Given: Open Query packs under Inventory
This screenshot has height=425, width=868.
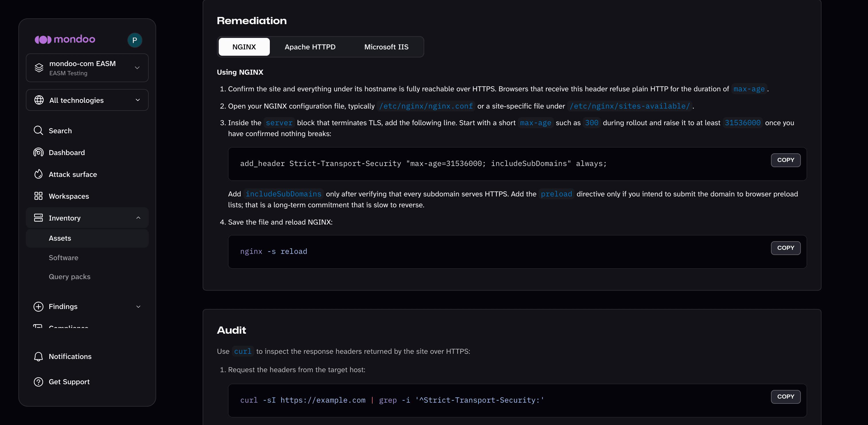Looking at the screenshot, I should point(69,277).
